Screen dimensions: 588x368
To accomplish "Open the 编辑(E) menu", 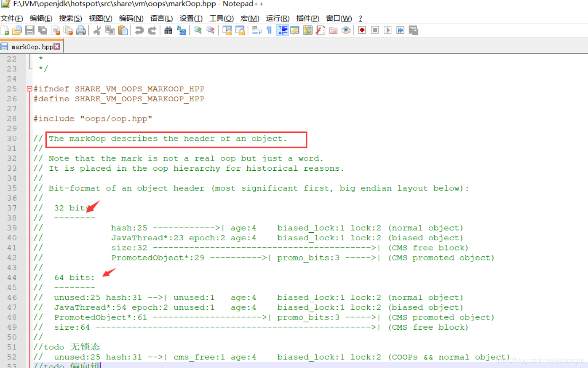I will click(x=41, y=18).
